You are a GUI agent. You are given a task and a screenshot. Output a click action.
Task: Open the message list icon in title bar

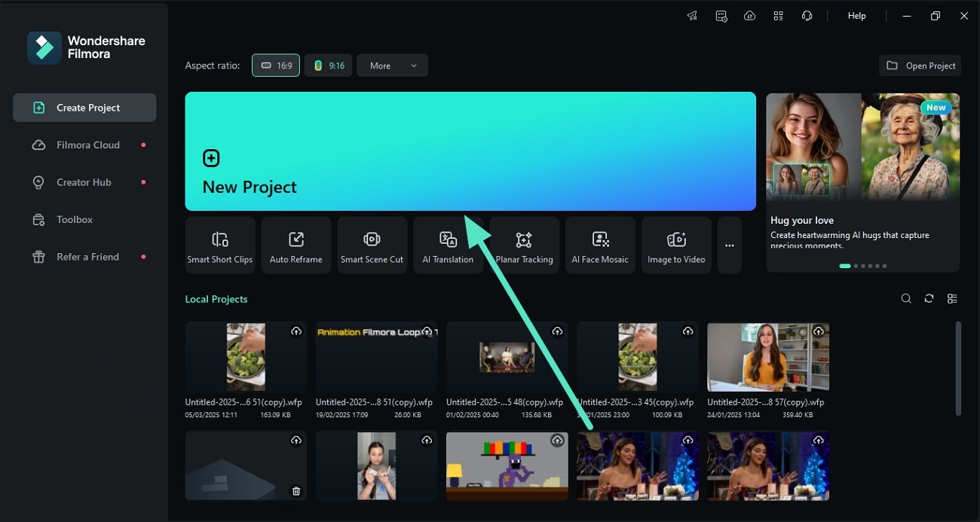click(x=721, y=16)
